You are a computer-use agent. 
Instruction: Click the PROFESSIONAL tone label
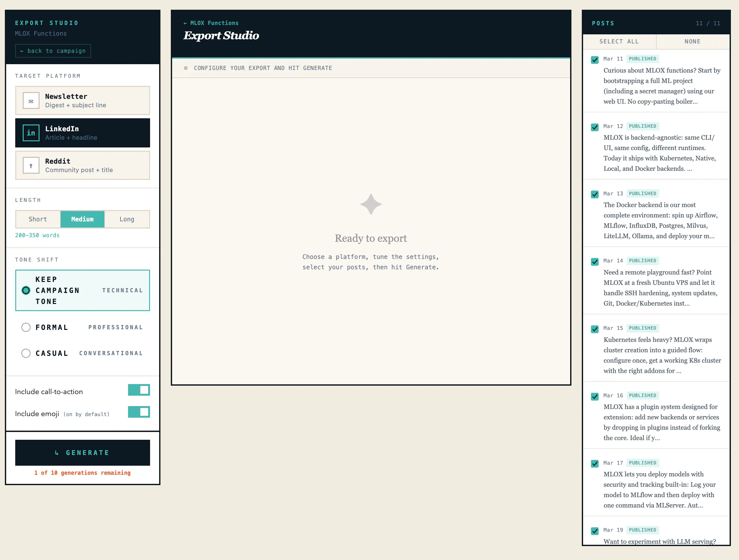coord(116,327)
